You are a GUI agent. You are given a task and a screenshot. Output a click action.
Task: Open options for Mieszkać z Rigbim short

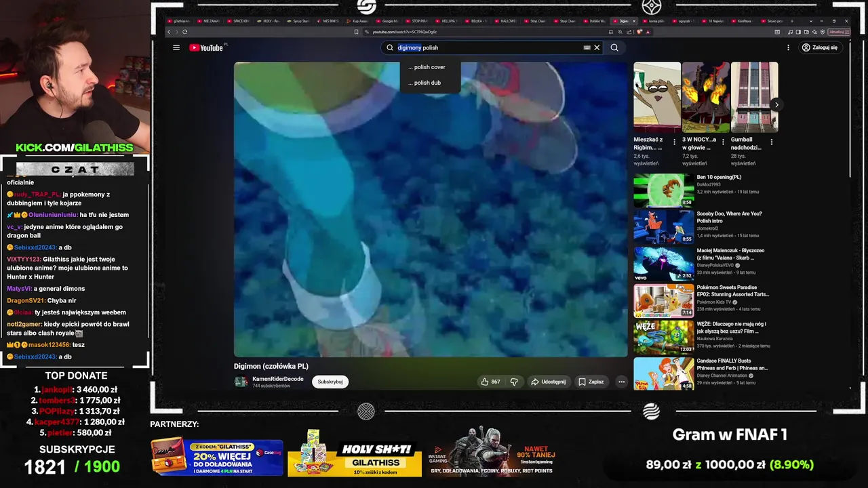674,142
